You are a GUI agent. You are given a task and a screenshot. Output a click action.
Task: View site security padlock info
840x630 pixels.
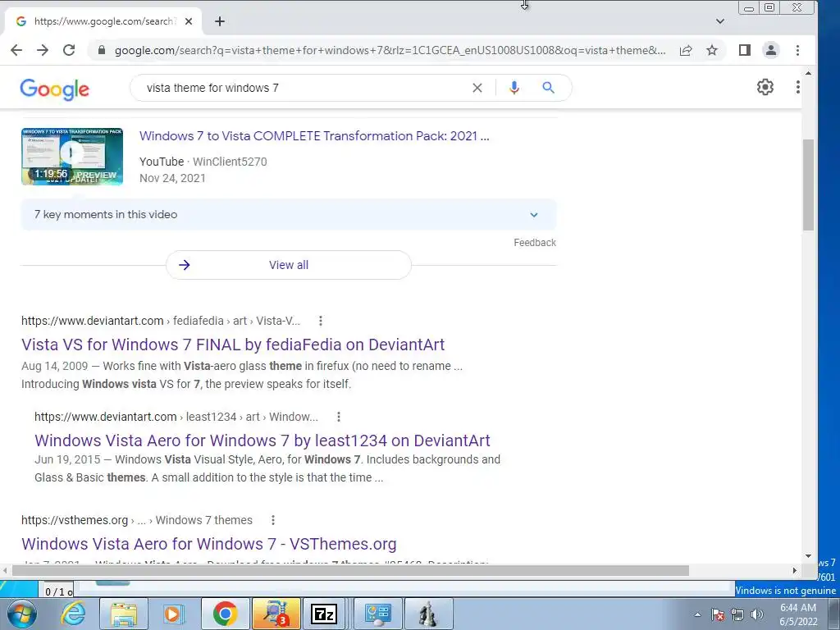click(102, 50)
